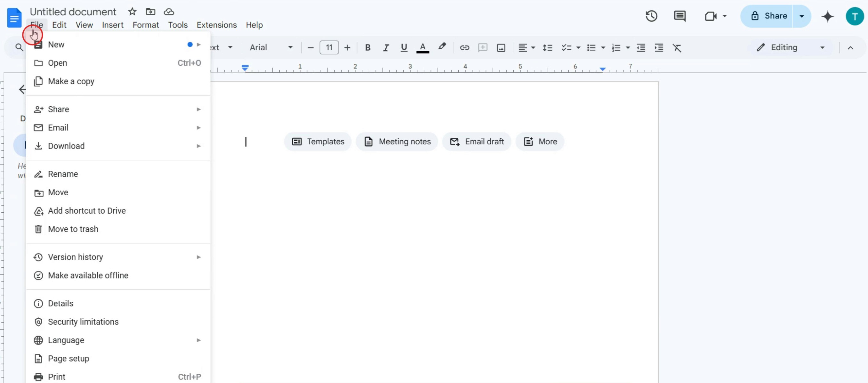Click the clear formatting icon

coord(677,47)
